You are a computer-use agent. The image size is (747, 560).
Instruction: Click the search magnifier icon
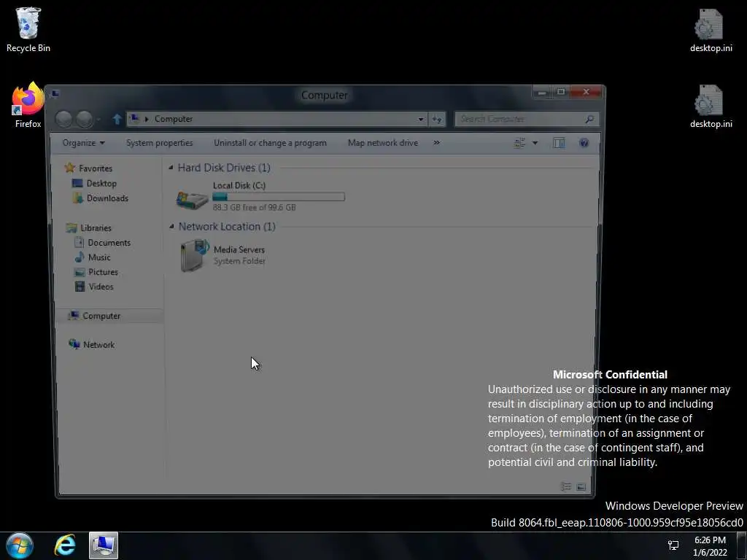589,119
